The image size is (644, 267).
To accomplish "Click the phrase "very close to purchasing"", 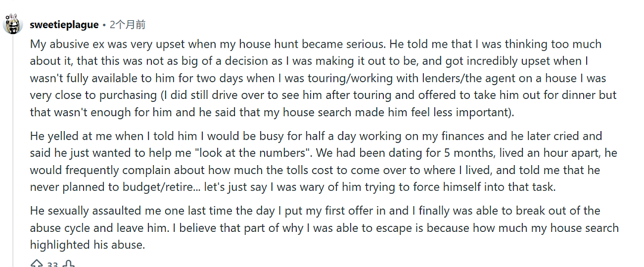I will pyautogui.click(x=93, y=96).
